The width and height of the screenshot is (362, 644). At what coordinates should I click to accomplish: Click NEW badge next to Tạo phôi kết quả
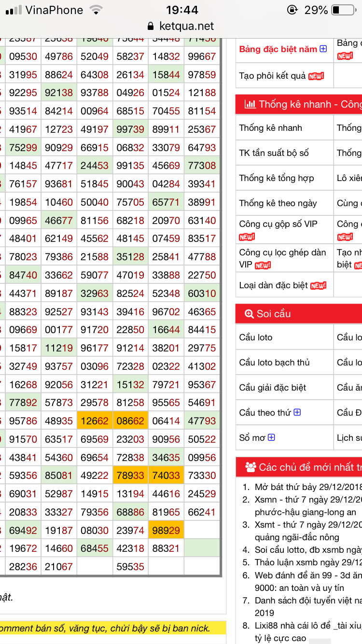(x=316, y=76)
